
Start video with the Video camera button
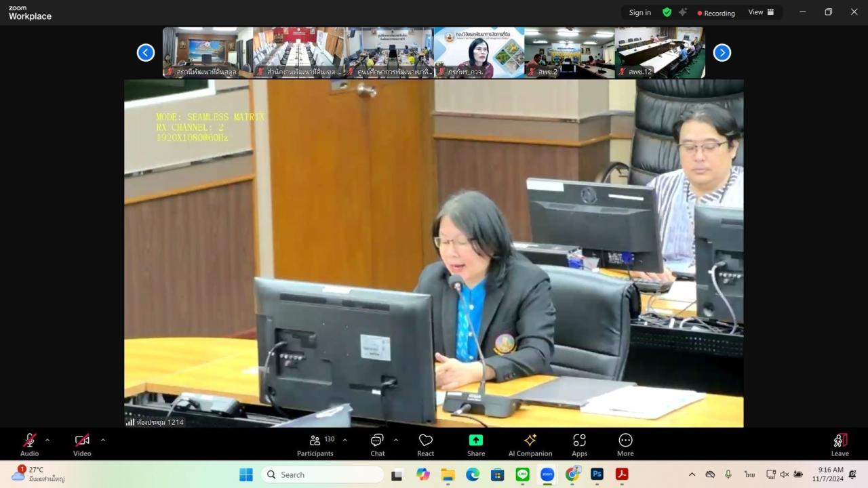[82, 445]
